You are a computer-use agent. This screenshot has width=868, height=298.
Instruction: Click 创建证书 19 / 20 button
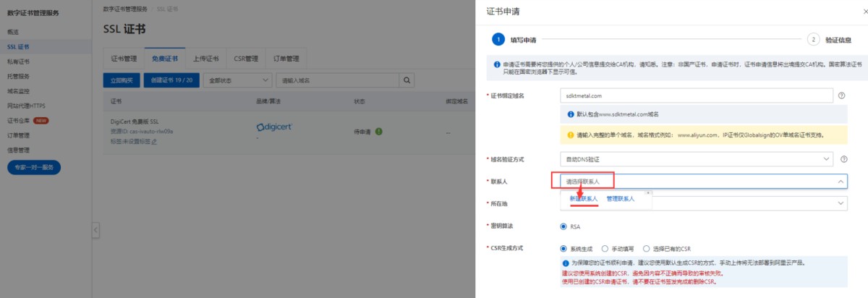(172, 80)
